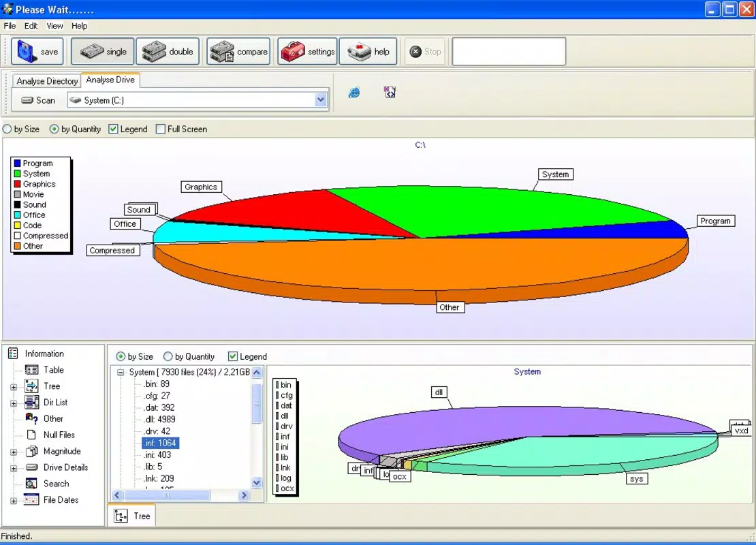Open the System (C:) drive dropdown

pyautogui.click(x=321, y=100)
